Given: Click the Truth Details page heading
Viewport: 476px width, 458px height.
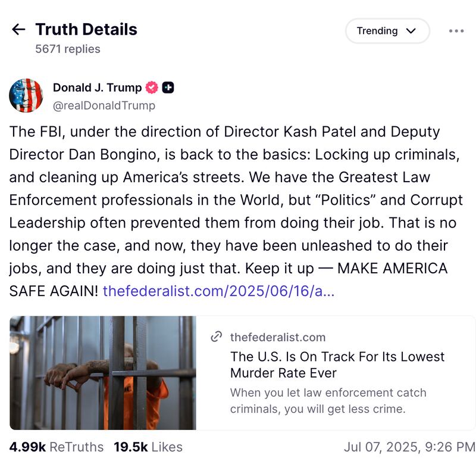Looking at the screenshot, I should 86,29.
